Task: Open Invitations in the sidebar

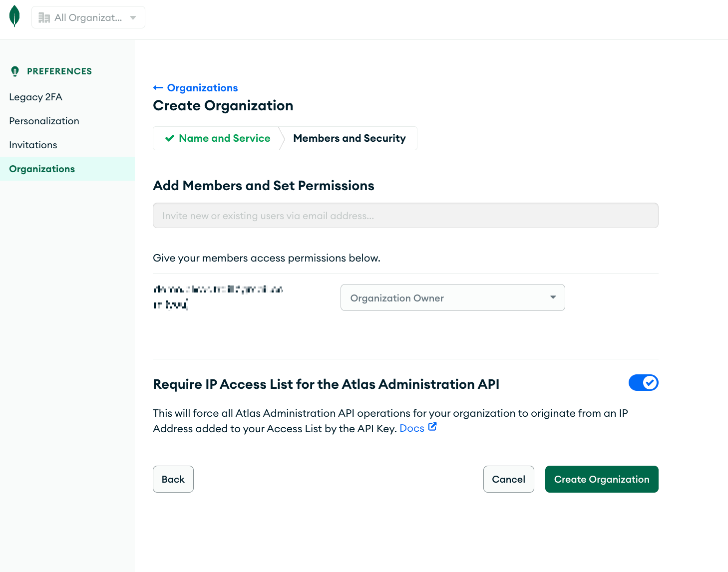Action: [x=33, y=145]
